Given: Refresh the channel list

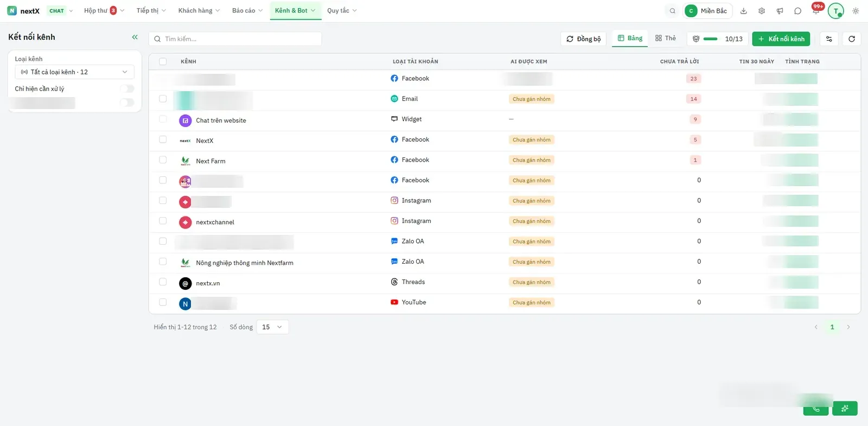Looking at the screenshot, I should click(x=852, y=39).
